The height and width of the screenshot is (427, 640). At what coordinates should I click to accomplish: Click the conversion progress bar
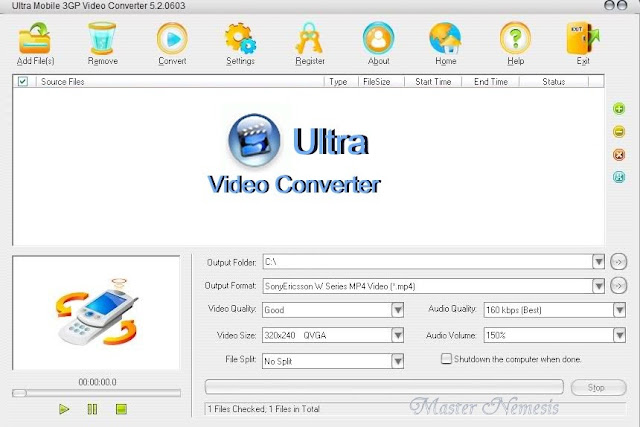click(x=384, y=387)
